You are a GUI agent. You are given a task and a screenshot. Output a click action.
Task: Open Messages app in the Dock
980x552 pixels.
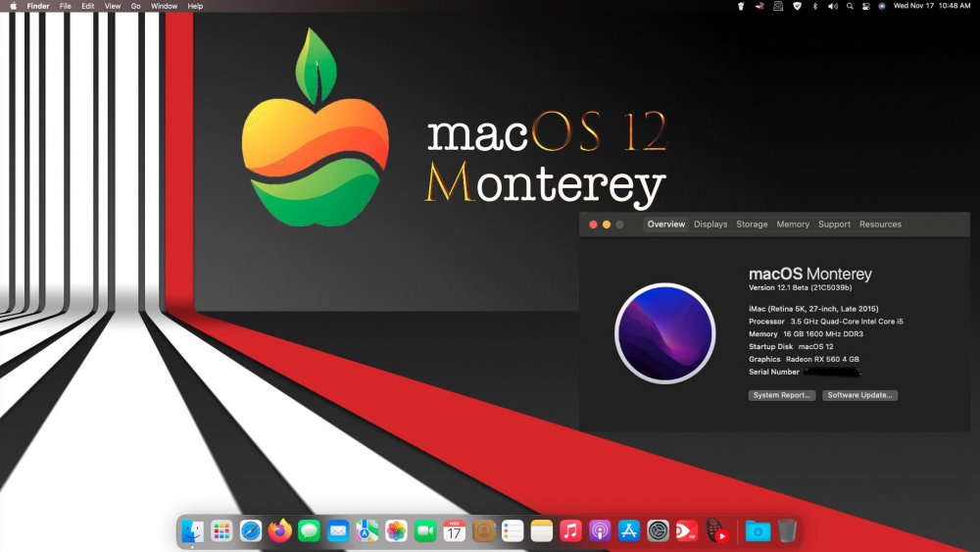point(309,531)
